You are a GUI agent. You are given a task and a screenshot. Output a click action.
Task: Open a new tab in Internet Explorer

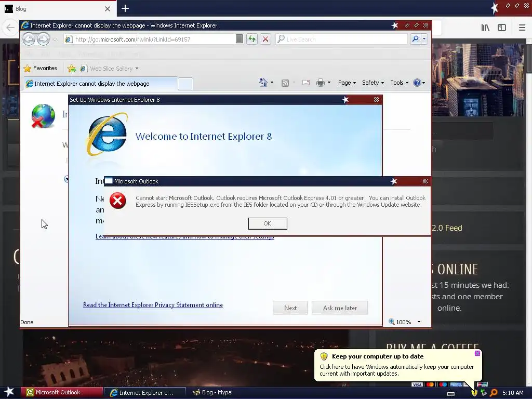(x=185, y=84)
